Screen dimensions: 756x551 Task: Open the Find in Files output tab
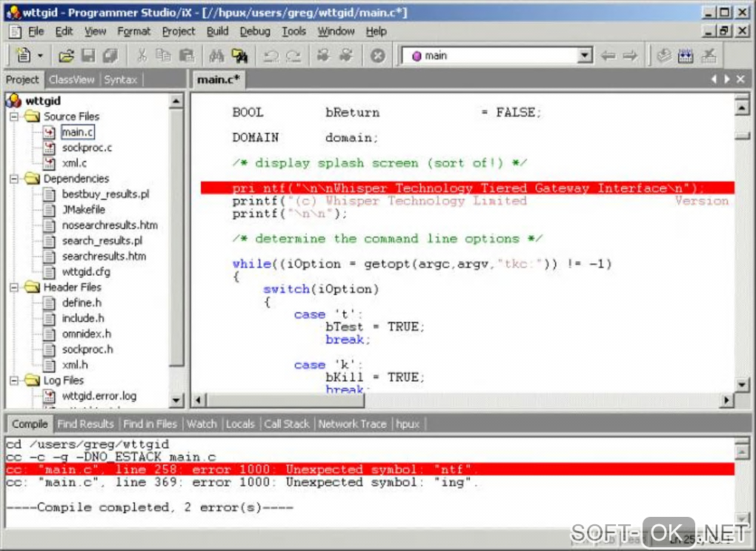pos(150,424)
